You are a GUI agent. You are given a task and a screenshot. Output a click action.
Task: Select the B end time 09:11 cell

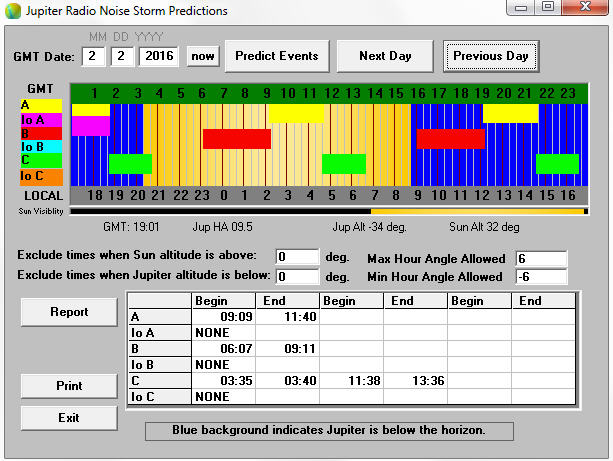[288, 349]
